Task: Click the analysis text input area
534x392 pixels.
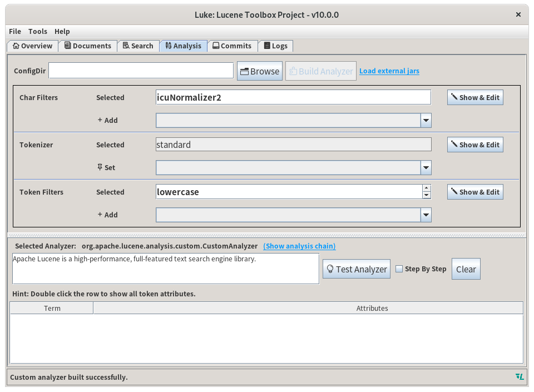Action: [166, 269]
